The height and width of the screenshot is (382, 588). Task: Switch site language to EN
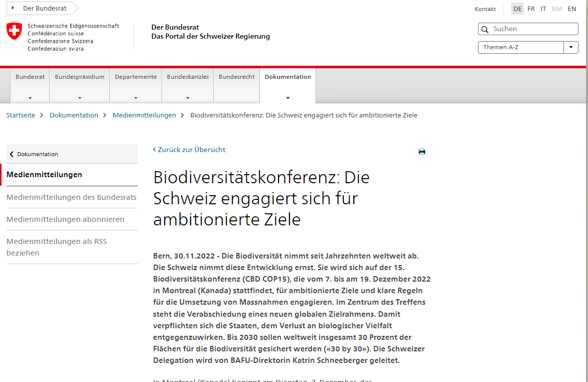click(571, 9)
